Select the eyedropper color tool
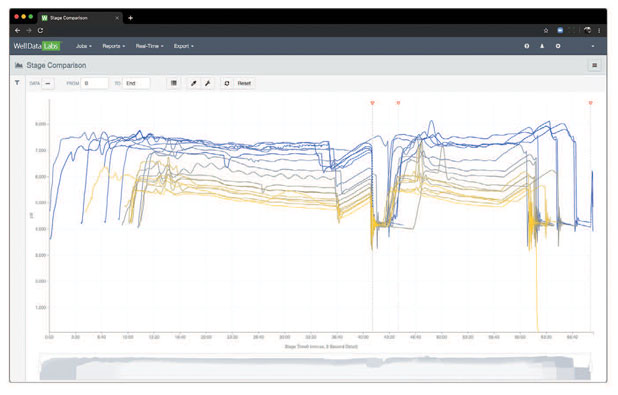This screenshot has width=618, height=395. 194,83
